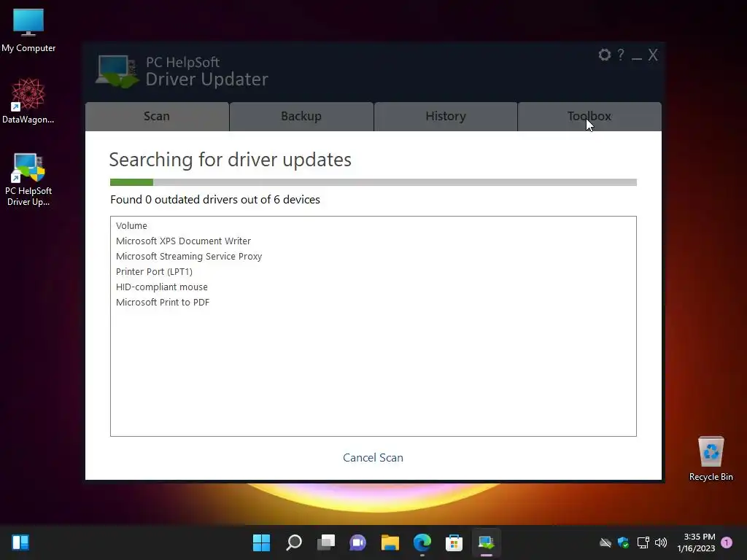The height and width of the screenshot is (560, 747).
Task: Open Windows Security tray icon
Action: (x=623, y=542)
